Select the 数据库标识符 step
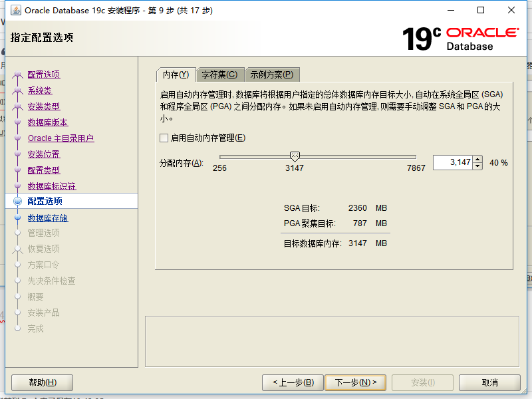The height and width of the screenshot is (399, 532). (52, 186)
